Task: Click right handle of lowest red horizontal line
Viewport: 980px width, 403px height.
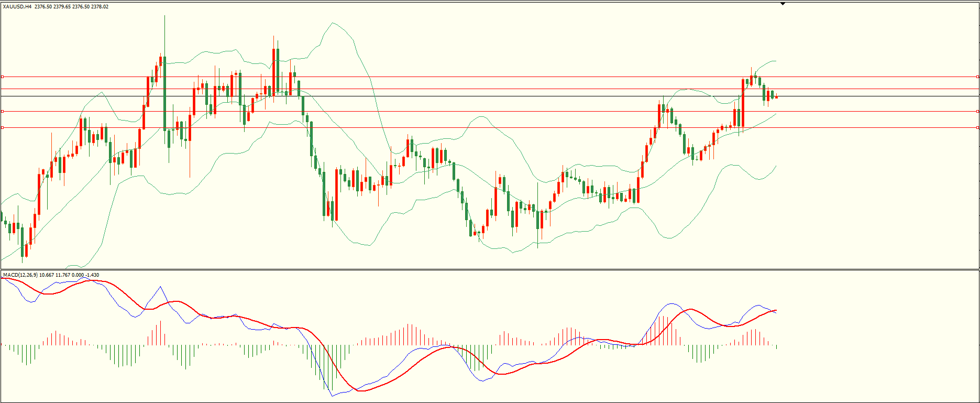Action: click(x=978, y=127)
